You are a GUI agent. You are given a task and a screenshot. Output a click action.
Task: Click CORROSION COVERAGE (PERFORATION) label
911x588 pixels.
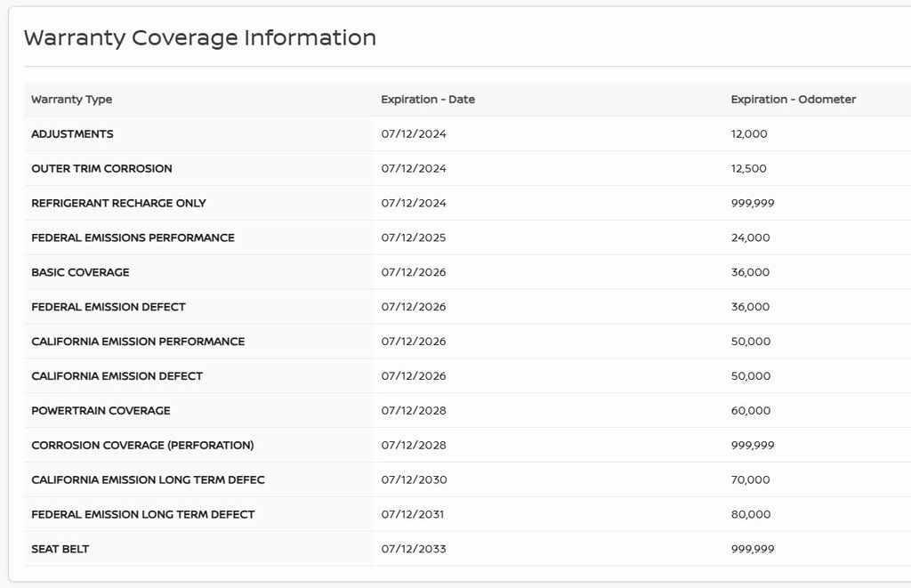tap(142, 446)
